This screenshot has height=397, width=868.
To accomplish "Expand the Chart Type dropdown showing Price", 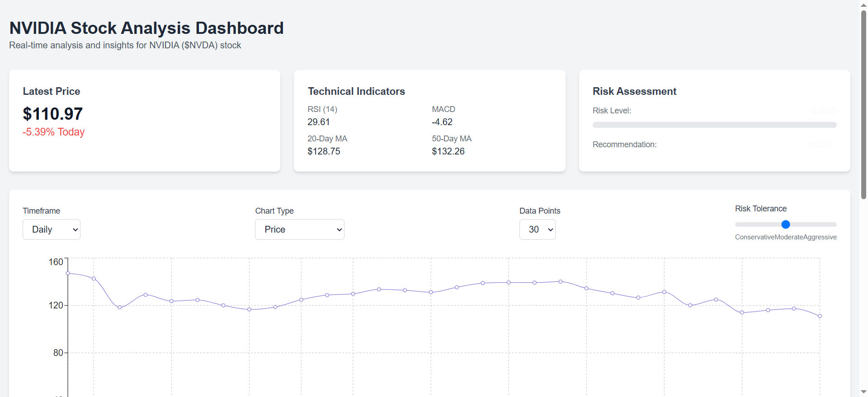I will pyautogui.click(x=299, y=229).
